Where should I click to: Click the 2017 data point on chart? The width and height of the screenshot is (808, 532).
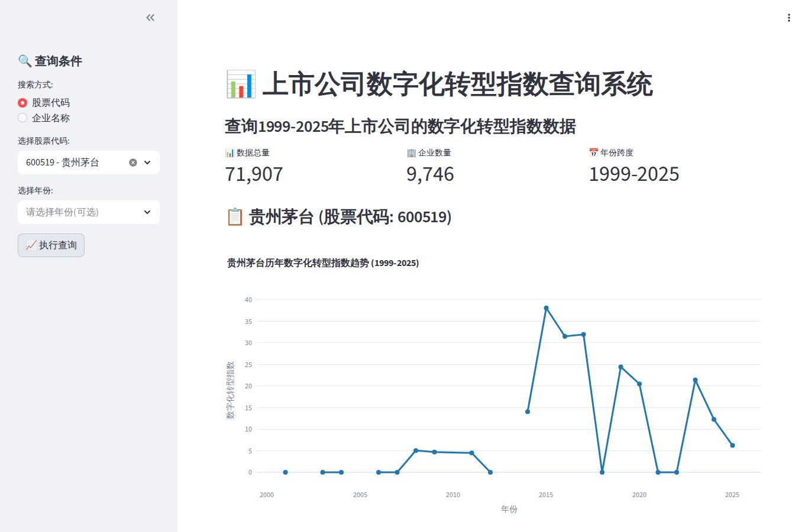click(583, 335)
